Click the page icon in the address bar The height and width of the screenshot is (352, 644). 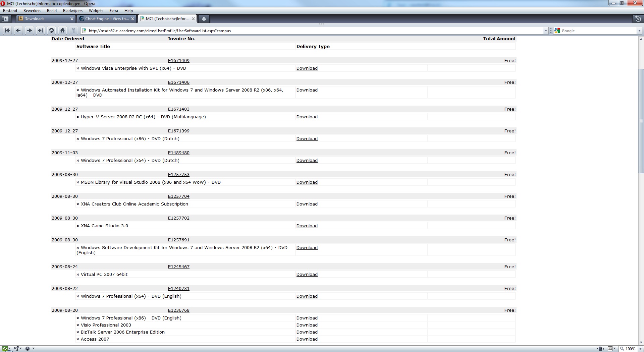coord(85,31)
